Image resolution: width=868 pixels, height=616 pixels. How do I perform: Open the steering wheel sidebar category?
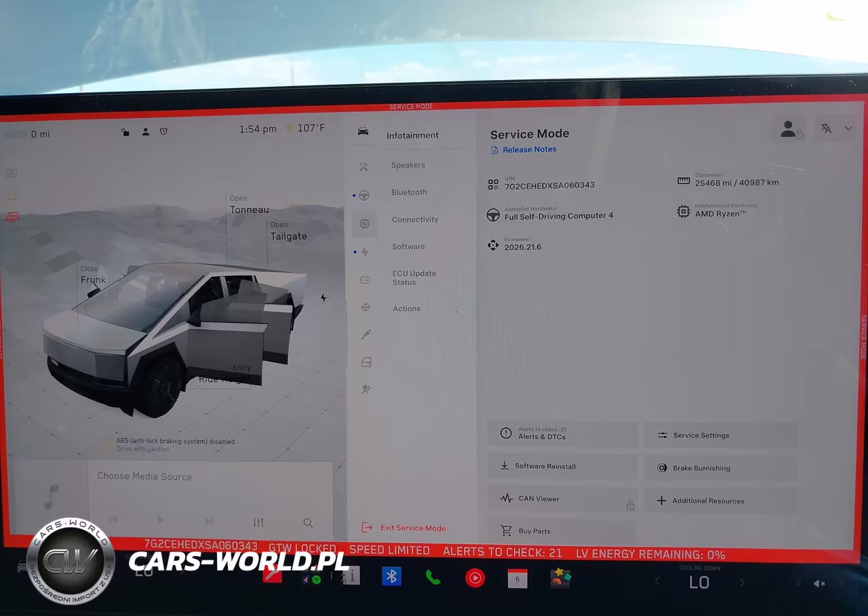[364, 195]
